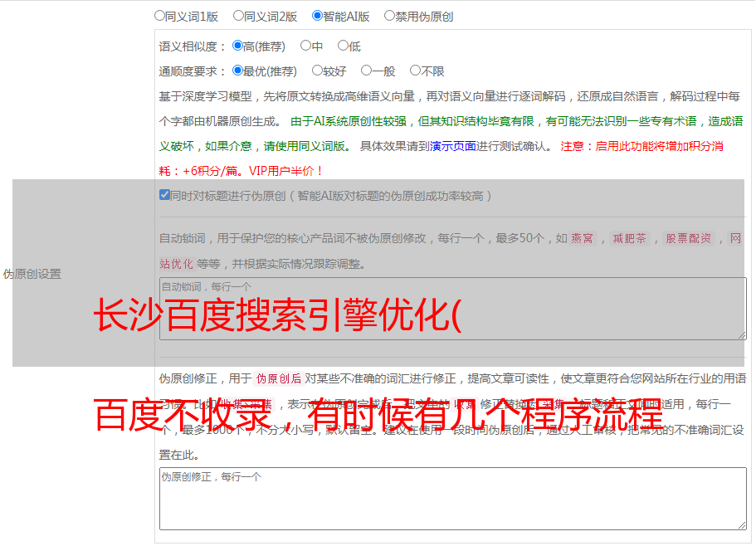Select the 同义词2版 radio option

click(x=238, y=16)
